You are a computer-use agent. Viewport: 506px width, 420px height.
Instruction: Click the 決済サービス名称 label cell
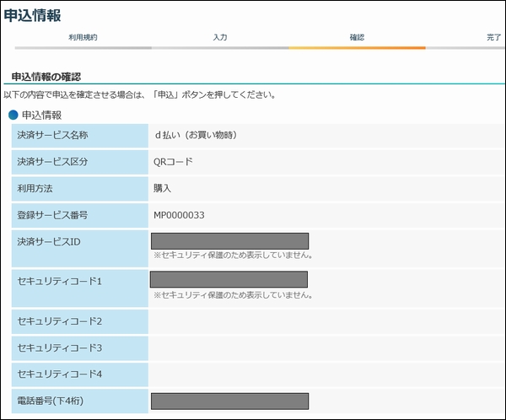80,136
